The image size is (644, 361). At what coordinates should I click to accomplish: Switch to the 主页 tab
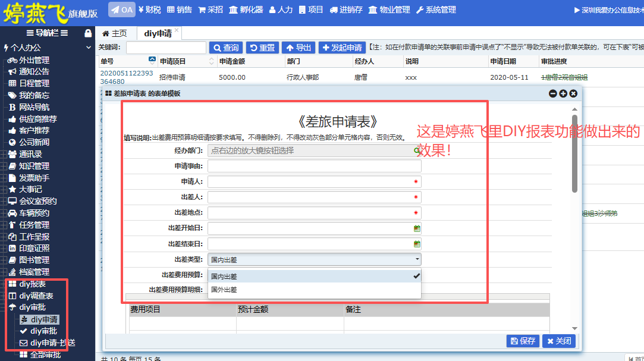pyautogui.click(x=115, y=34)
